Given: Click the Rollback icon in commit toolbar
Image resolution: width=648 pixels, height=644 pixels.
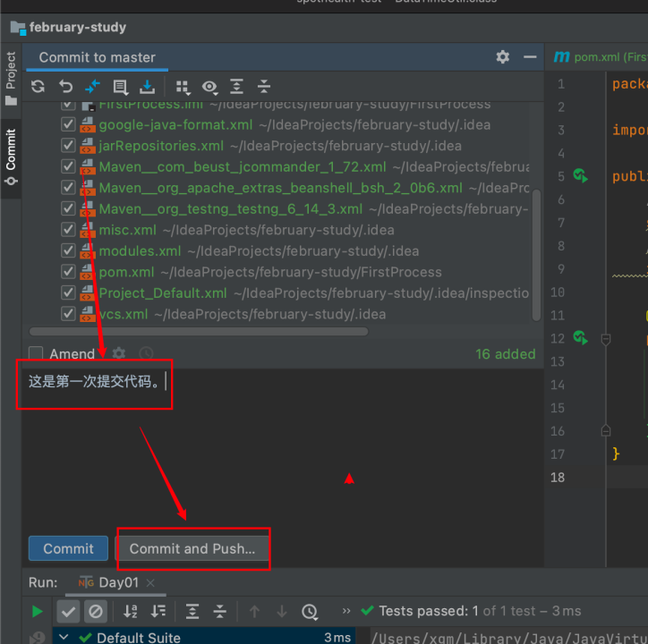Looking at the screenshot, I should (65, 87).
